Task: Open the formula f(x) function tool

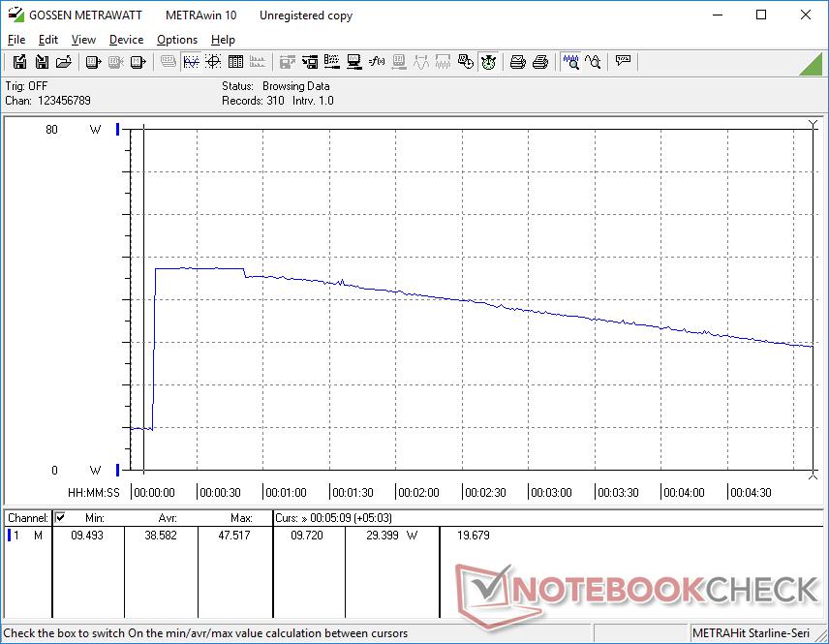Action: click(x=376, y=61)
